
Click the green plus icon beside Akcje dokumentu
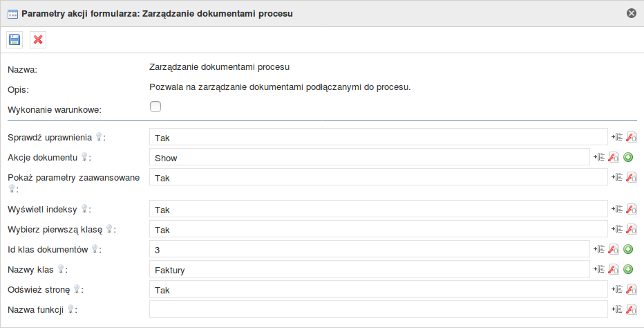(x=628, y=157)
